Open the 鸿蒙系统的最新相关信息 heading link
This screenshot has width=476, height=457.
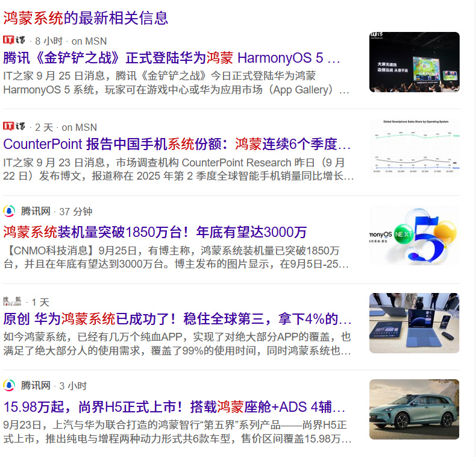click(x=86, y=18)
